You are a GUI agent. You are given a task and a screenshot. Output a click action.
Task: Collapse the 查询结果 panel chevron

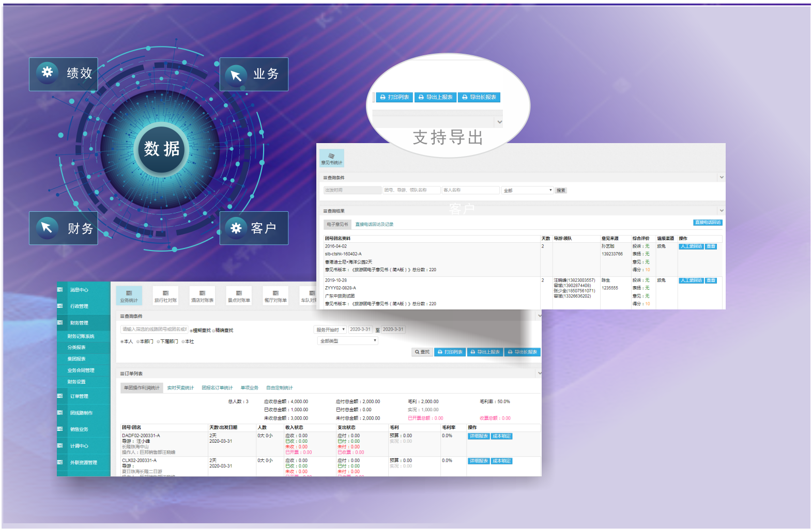pos(722,211)
